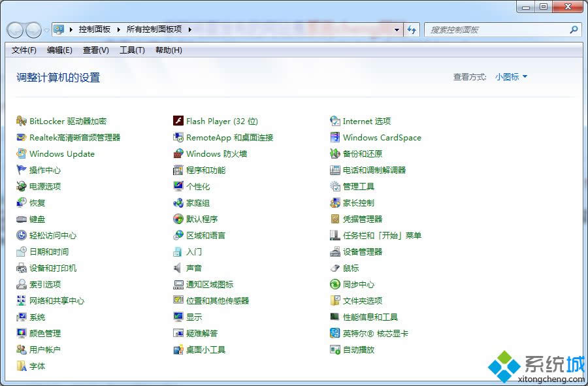Screen dimensions: 588x386
Task: Open the 位置和其他传感器 link
Action: click(x=218, y=300)
